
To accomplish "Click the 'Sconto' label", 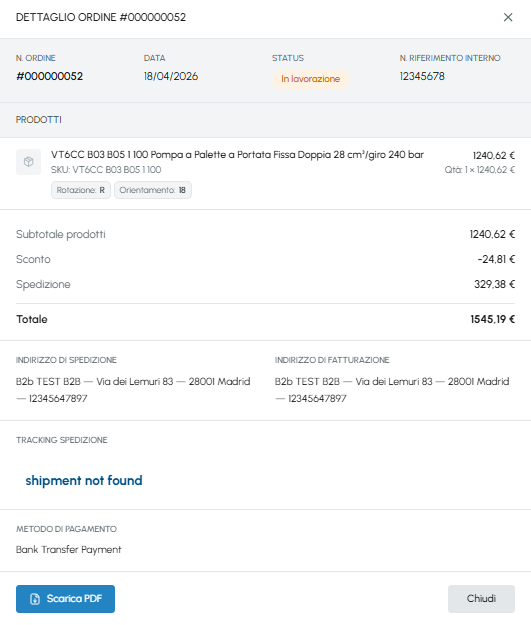I will [33, 259].
